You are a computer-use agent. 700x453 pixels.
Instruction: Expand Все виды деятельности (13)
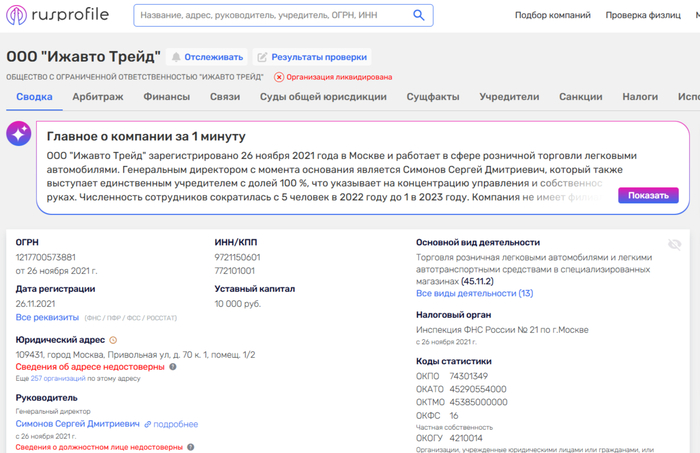(475, 293)
